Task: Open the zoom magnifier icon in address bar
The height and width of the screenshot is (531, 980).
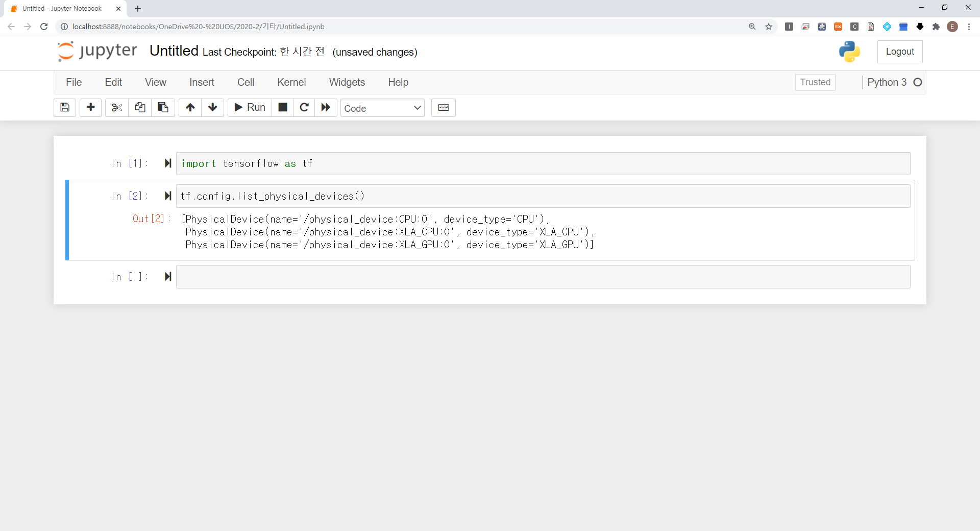Action: tap(752, 27)
